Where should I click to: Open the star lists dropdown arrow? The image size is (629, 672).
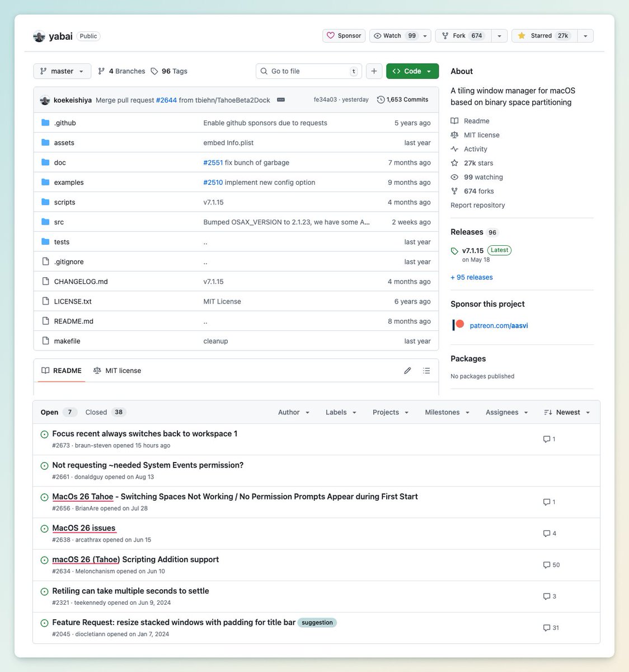click(585, 36)
